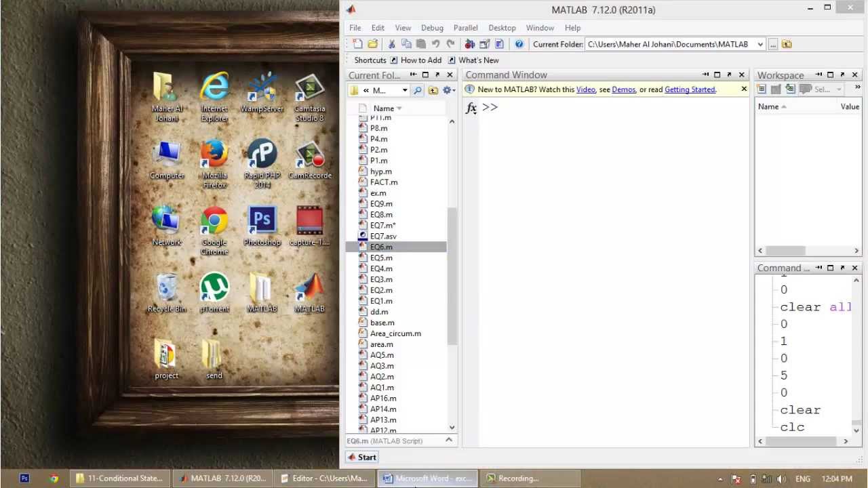Click the New file icon in MATLAB toolbar

pos(357,44)
